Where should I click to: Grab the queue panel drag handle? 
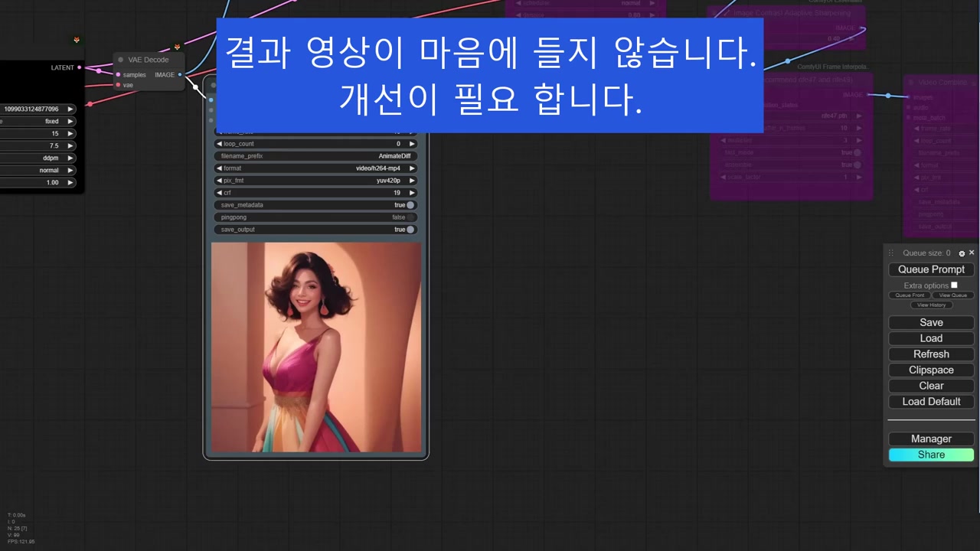point(891,253)
